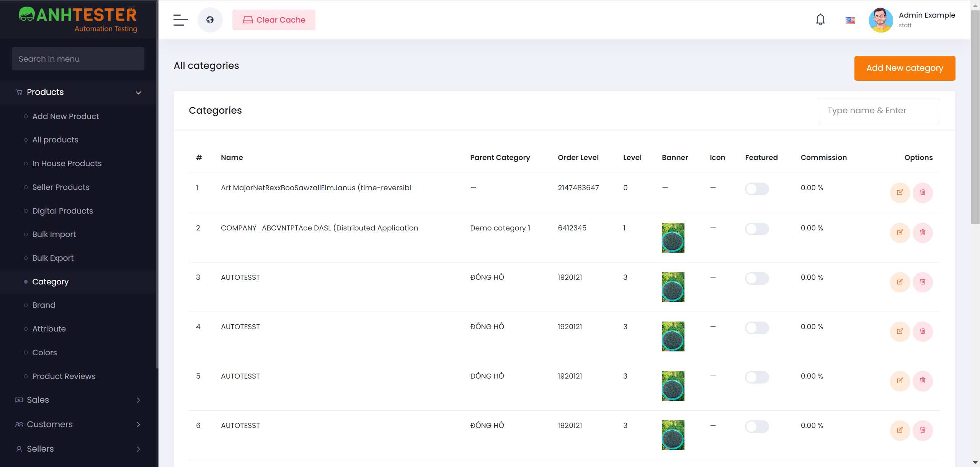
Task: Delete AUTOTESST category in row 6
Action: tap(923, 430)
